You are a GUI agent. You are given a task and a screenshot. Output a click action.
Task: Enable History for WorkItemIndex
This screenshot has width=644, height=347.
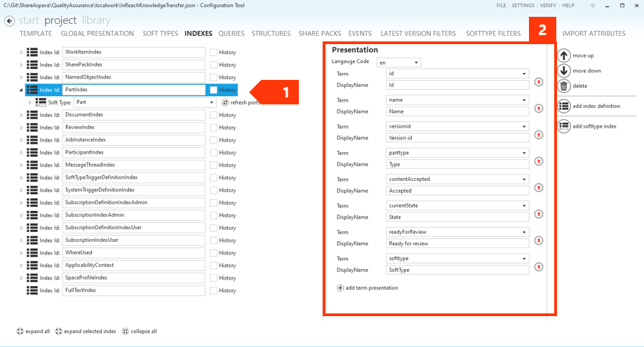click(x=213, y=53)
